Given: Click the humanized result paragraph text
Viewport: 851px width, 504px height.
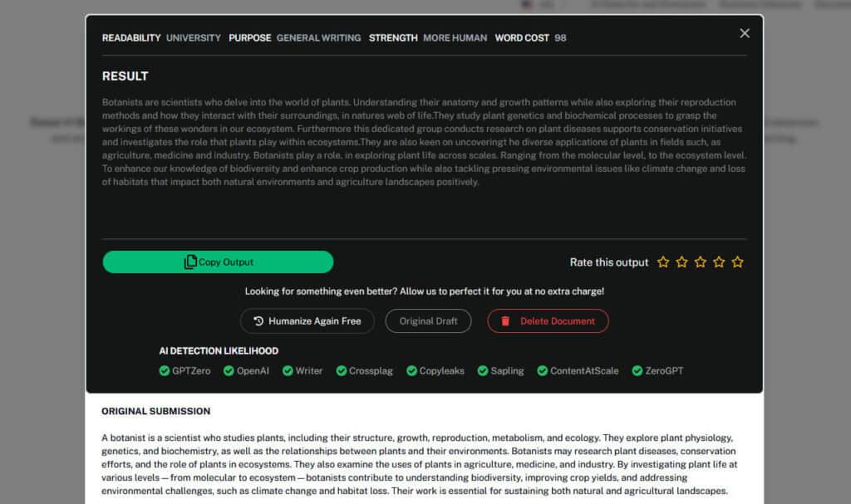Looking at the screenshot, I should click(x=425, y=142).
